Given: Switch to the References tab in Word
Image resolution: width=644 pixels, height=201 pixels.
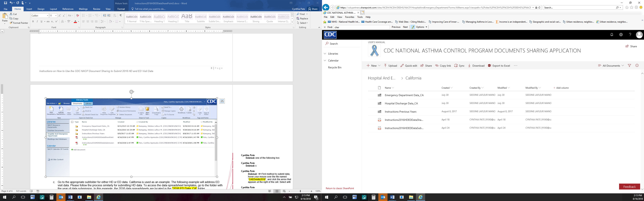Looking at the screenshot, I should click(x=68, y=9).
